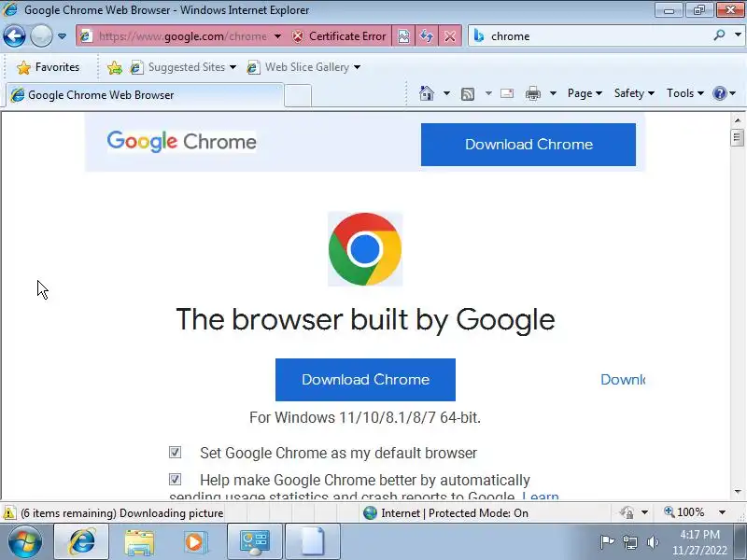Go to the Home page icon
The image size is (747, 560).
click(x=427, y=93)
